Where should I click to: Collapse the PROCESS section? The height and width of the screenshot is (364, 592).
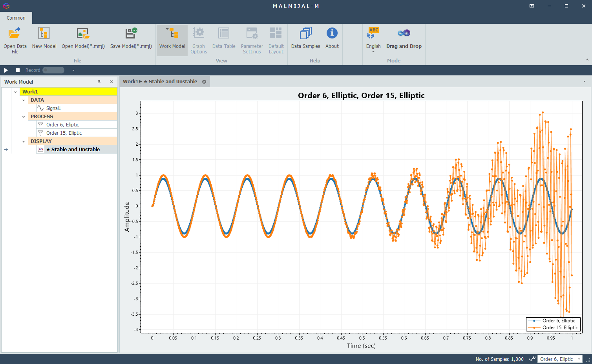24,117
